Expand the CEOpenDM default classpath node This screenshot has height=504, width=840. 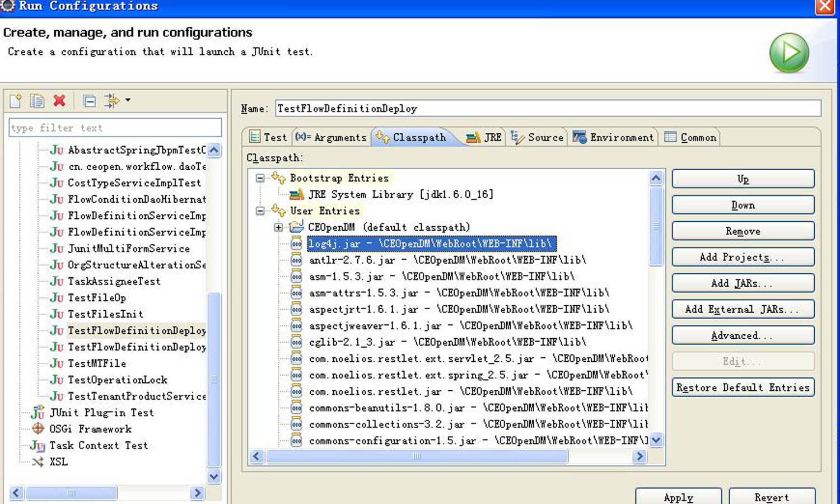[278, 227]
